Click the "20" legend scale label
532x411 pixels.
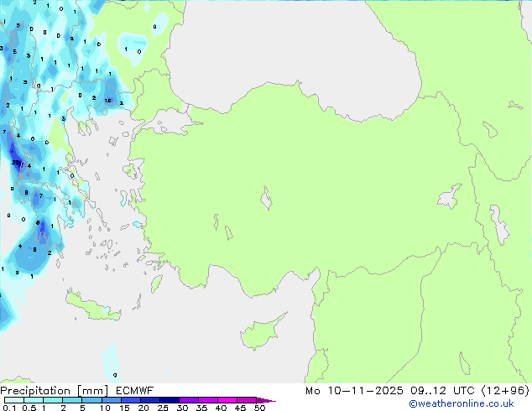pyautogui.click(x=143, y=408)
